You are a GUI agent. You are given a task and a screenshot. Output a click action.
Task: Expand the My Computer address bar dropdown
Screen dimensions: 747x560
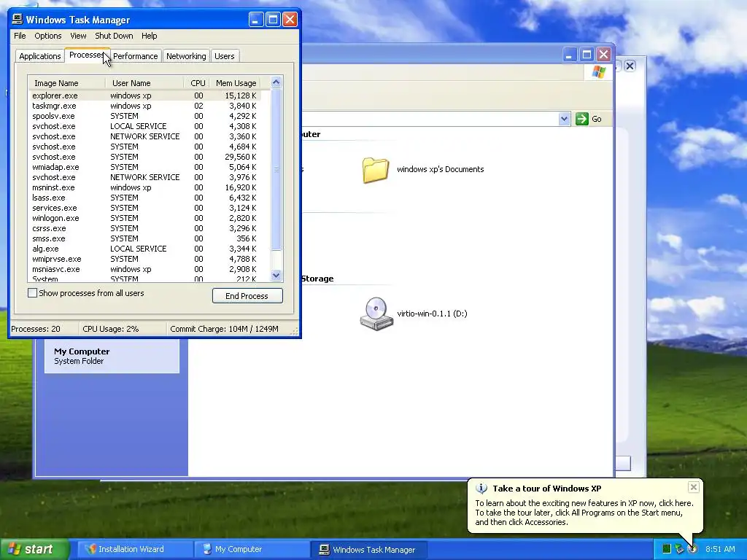coord(564,119)
